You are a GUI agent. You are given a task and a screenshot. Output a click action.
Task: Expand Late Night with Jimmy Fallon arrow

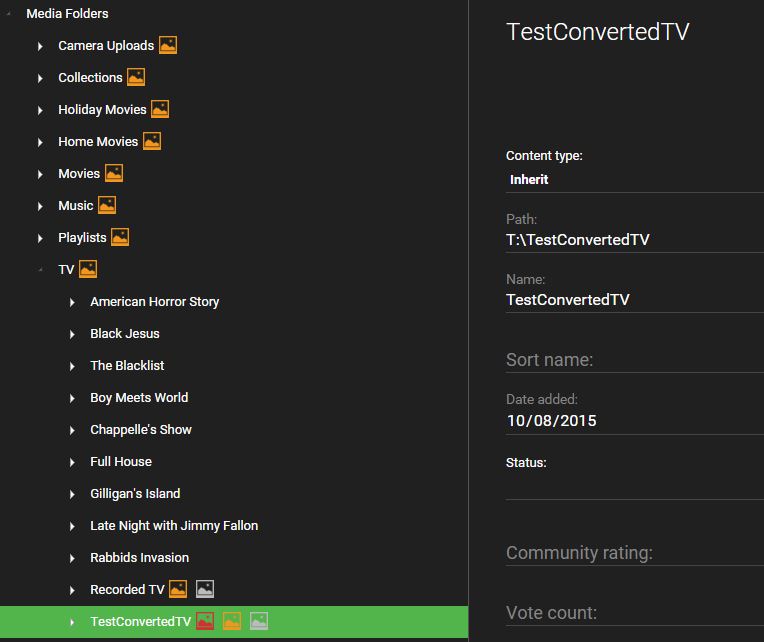72,526
